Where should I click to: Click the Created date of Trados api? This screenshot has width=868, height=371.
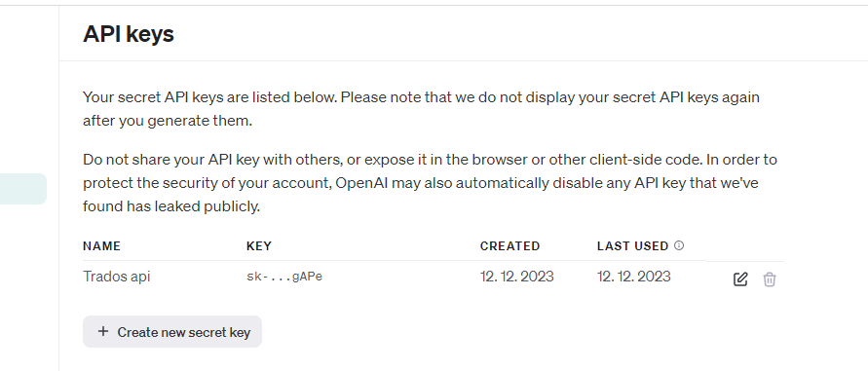click(x=517, y=277)
